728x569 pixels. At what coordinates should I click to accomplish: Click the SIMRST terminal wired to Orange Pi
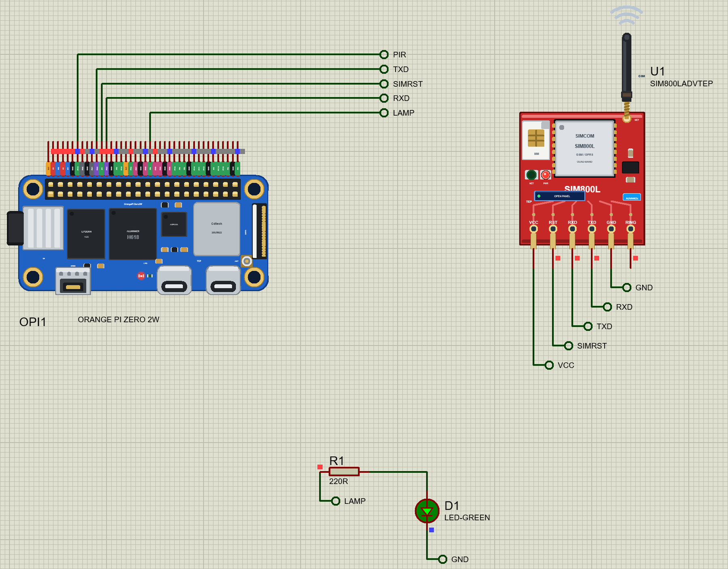pos(384,84)
